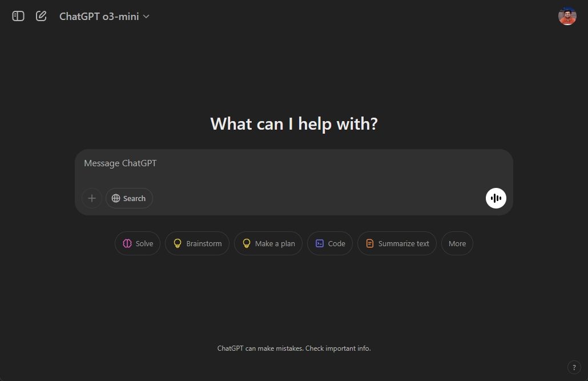Viewport: 588px width, 381px height.
Task: Show More suggestion options
Action: pos(457,243)
